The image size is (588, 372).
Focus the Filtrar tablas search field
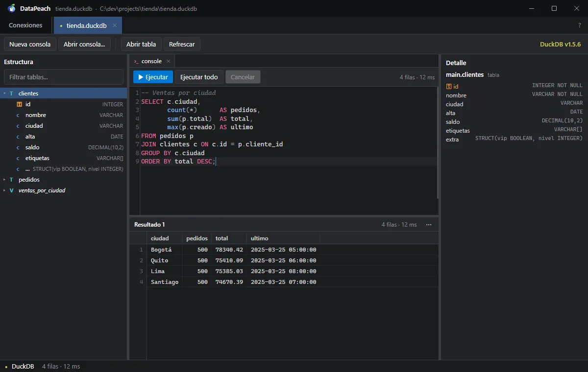64,77
